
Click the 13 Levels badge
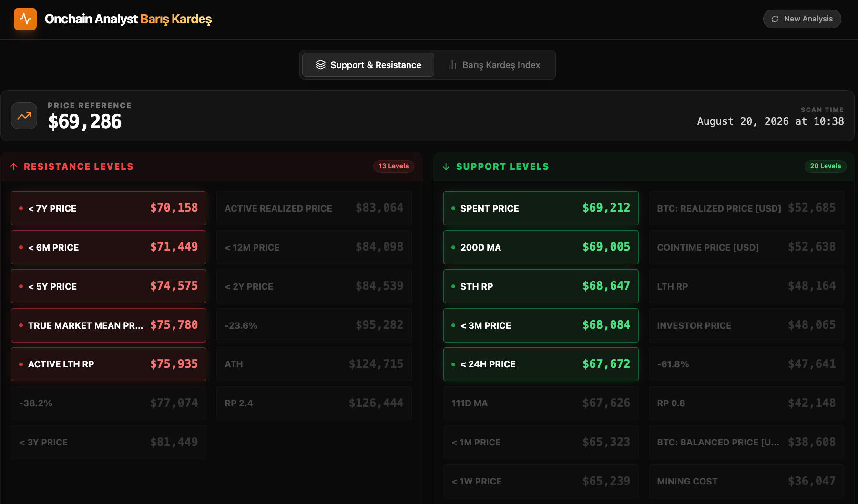point(394,166)
